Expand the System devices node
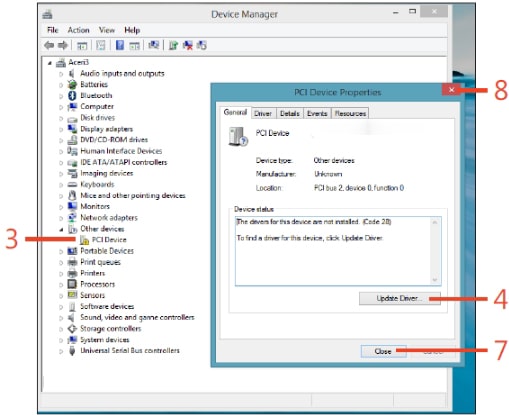 tap(61, 340)
